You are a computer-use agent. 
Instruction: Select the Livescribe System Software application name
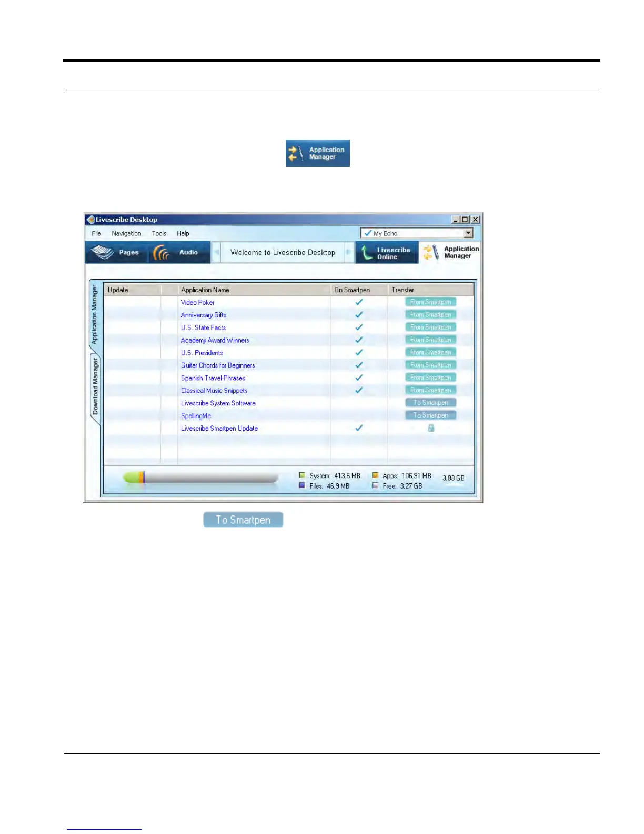218,403
